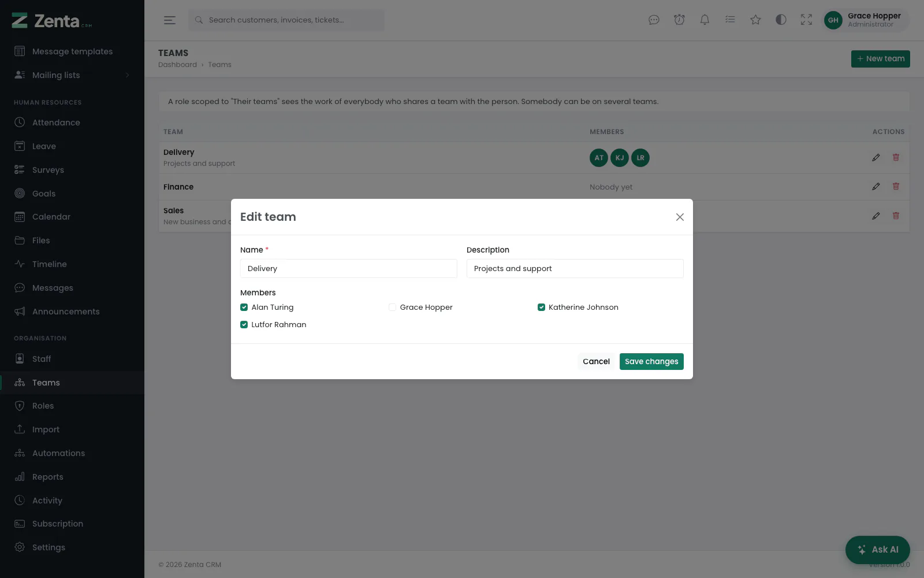Focus the team Name field
The image size is (924, 578).
tap(349, 269)
